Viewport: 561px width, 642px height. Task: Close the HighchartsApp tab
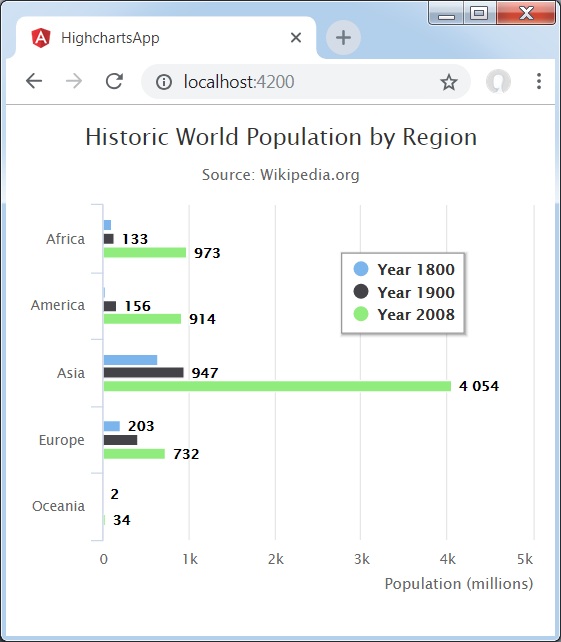pyautogui.click(x=296, y=38)
